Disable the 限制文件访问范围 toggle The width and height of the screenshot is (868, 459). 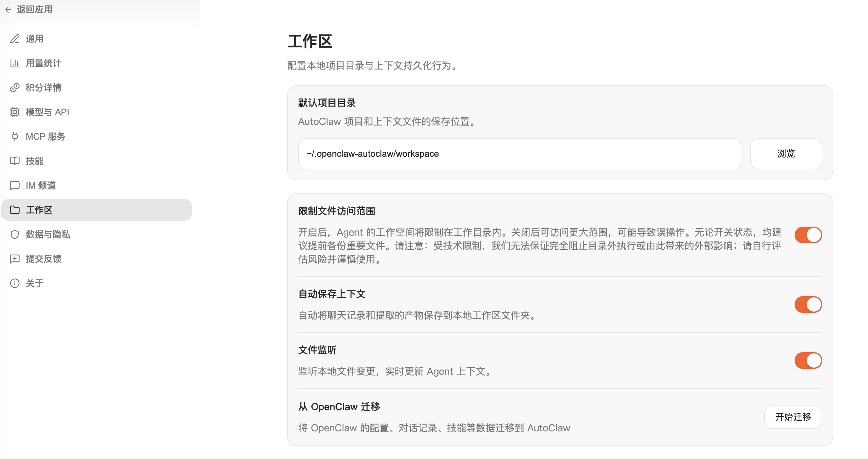(808, 235)
